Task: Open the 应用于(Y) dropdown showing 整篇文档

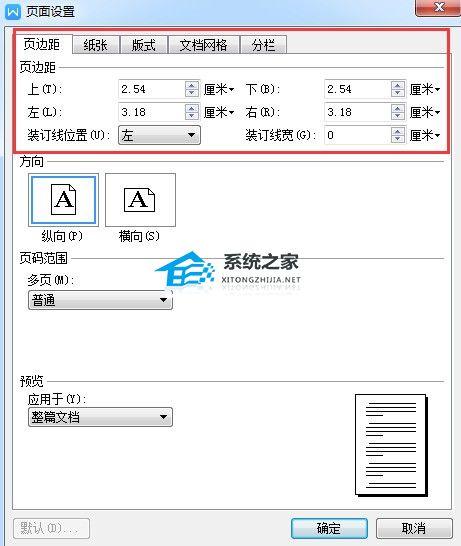Action: 100,417
